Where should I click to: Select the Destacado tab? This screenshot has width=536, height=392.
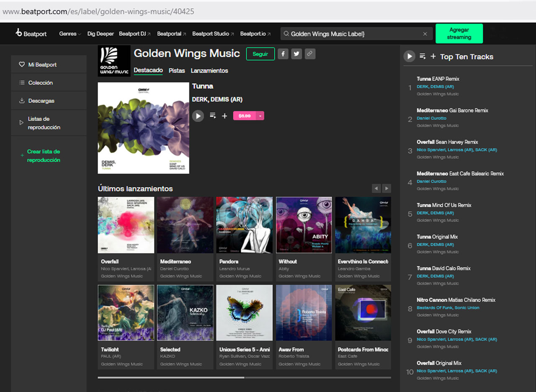(148, 70)
